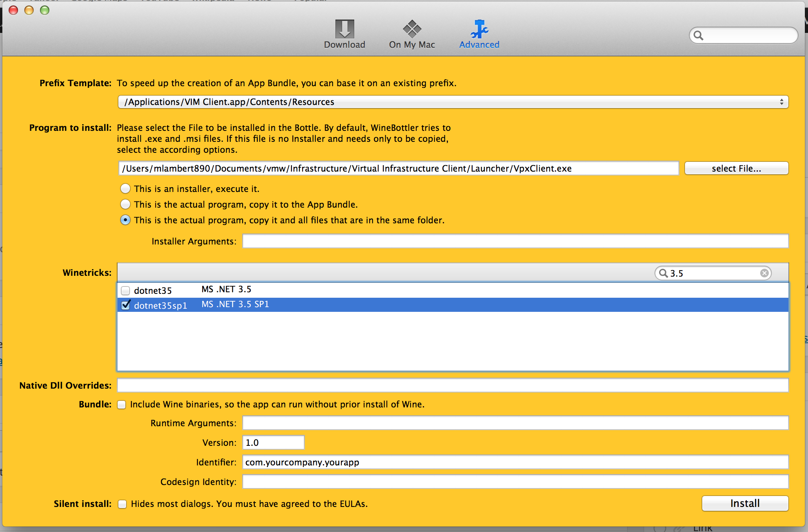808x532 pixels.
Task: Clear the Winetricks search with X icon
Action: point(764,273)
